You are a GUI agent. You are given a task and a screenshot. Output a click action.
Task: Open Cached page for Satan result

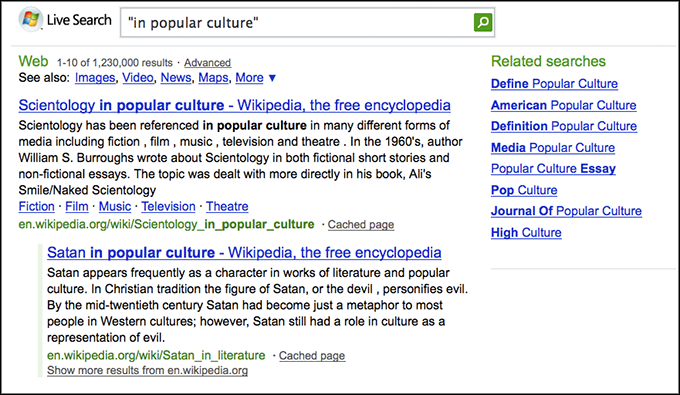312,356
